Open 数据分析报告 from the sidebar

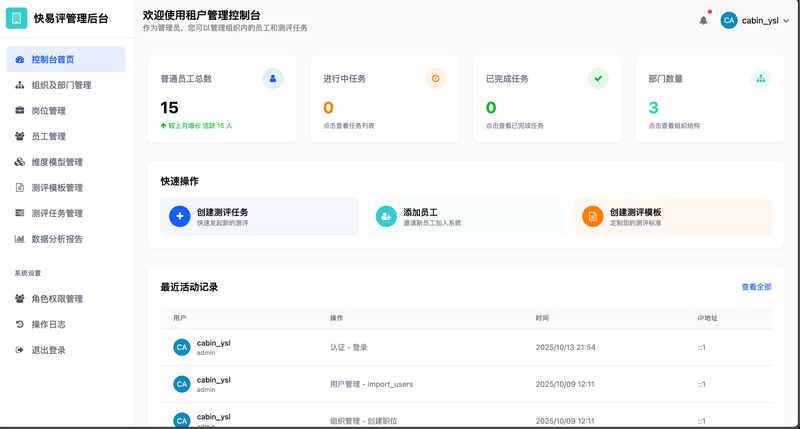pyautogui.click(x=57, y=239)
